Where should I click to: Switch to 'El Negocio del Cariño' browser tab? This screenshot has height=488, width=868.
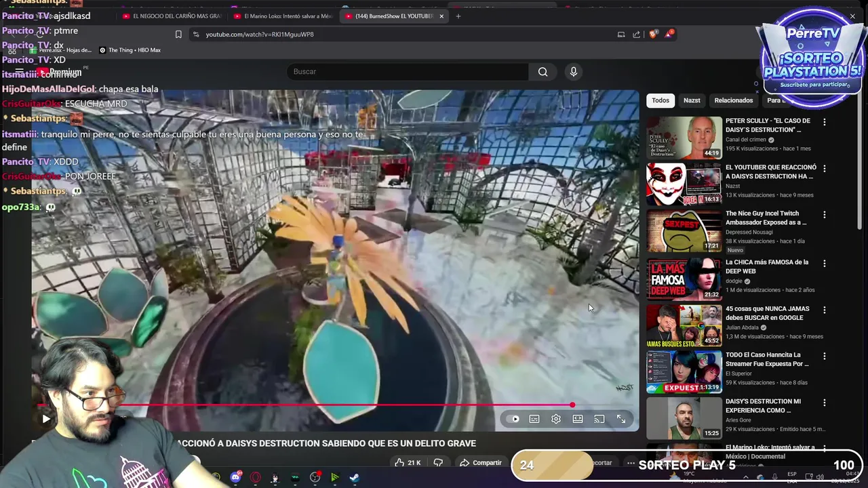[x=172, y=16]
